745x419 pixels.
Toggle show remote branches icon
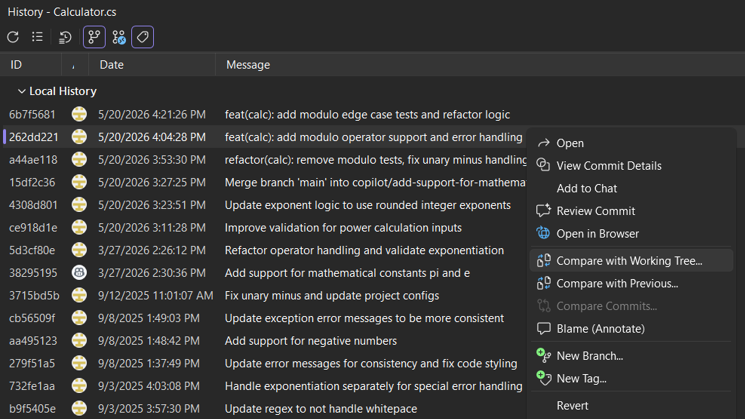[x=119, y=37]
